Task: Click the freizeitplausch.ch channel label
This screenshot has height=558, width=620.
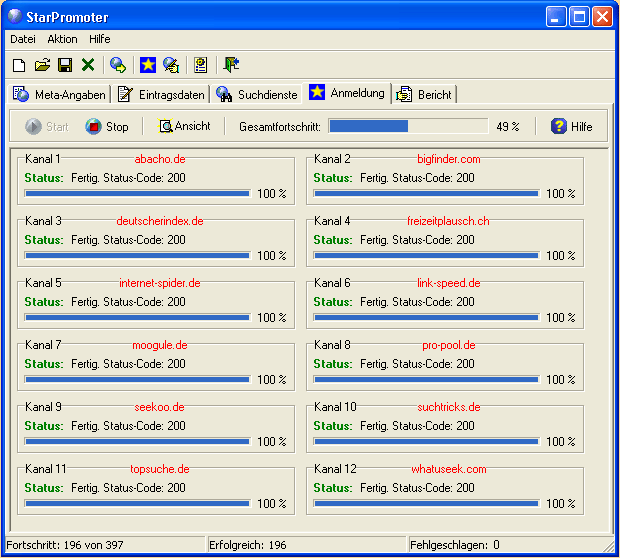Action: 448,221
